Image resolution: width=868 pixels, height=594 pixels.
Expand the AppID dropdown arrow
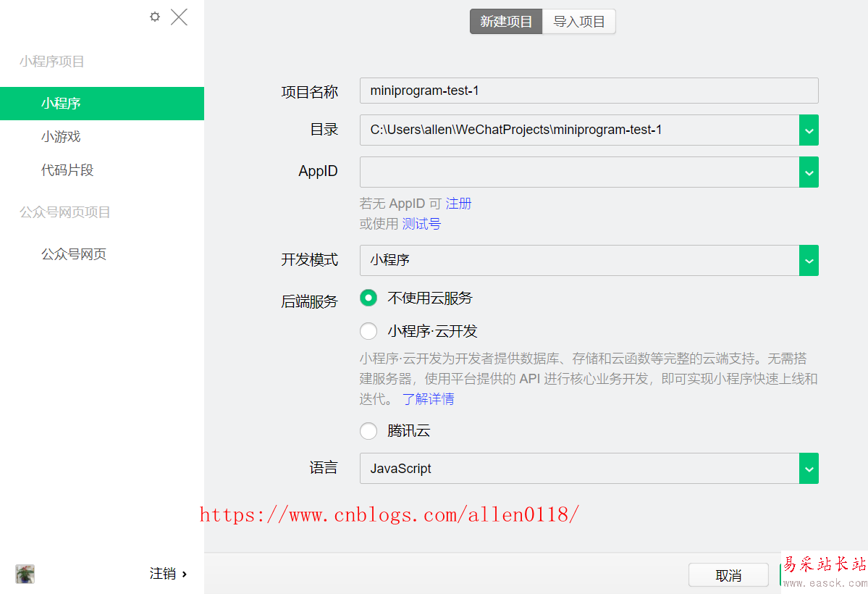809,172
